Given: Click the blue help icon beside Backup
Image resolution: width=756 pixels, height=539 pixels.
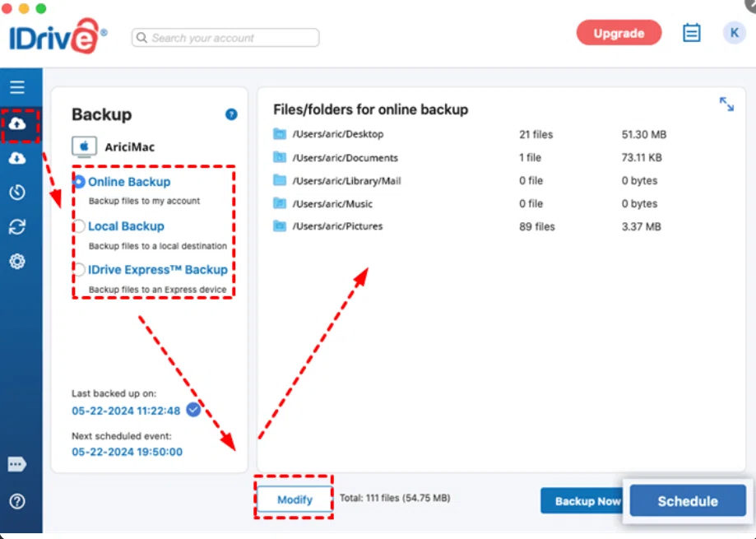Looking at the screenshot, I should [x=231, y=114].
